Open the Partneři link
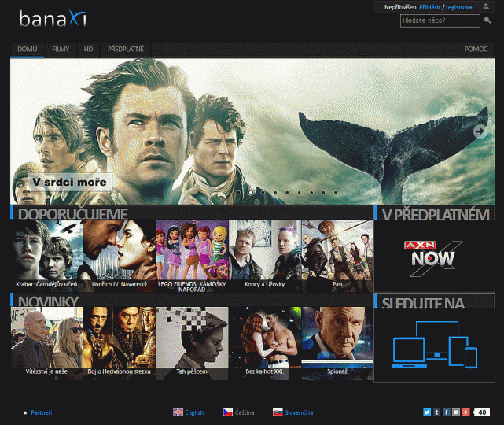Screen dimensions: 504x425 42,412
